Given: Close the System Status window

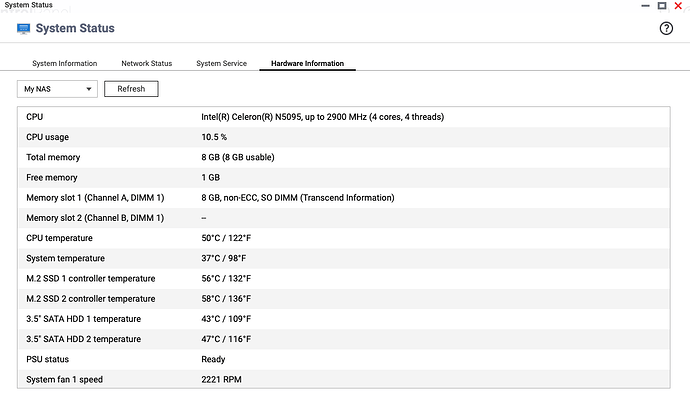Looking at the screenshot, I should [x=680, y=6].
